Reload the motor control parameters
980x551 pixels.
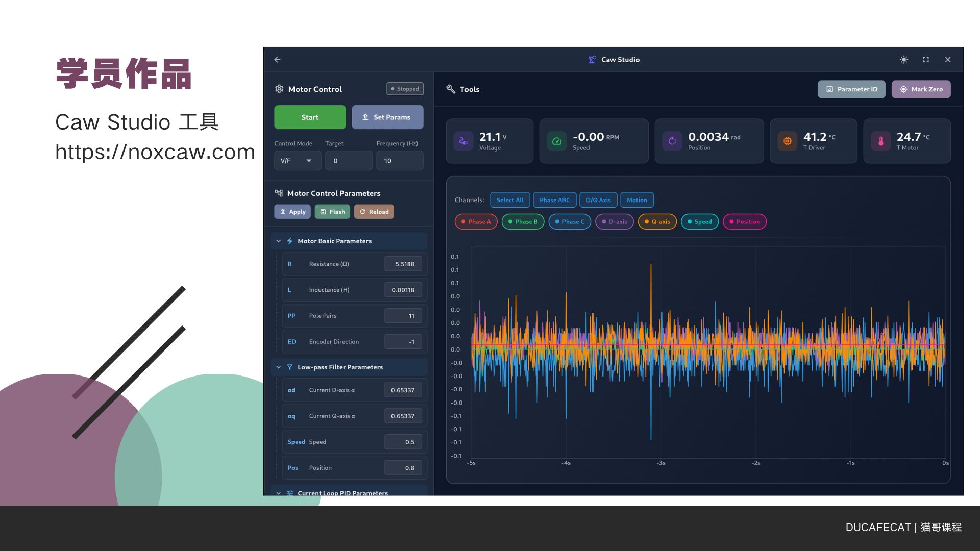(x=374, y=212)
